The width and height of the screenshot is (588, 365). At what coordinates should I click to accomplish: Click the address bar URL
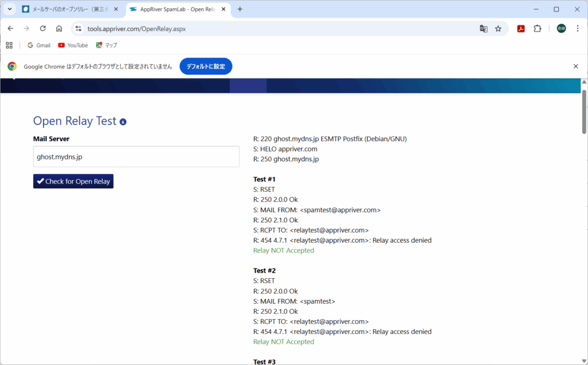[x=137, y=29]
